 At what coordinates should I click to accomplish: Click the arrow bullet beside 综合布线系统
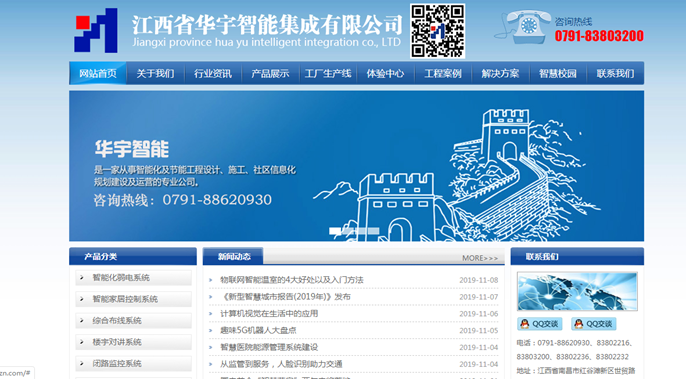coord(82,320)
